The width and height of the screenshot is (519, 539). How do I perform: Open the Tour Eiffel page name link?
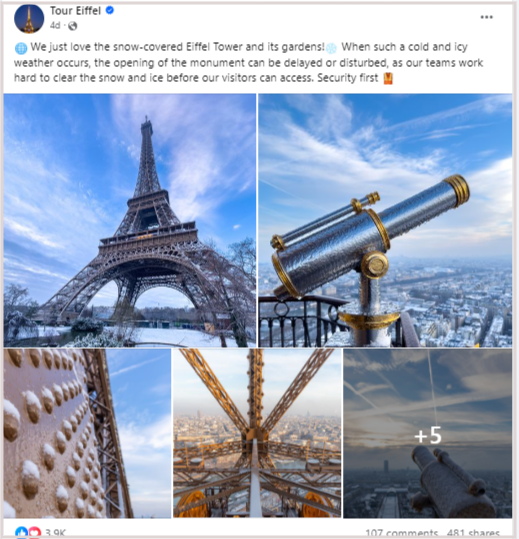tap(75, 11)
